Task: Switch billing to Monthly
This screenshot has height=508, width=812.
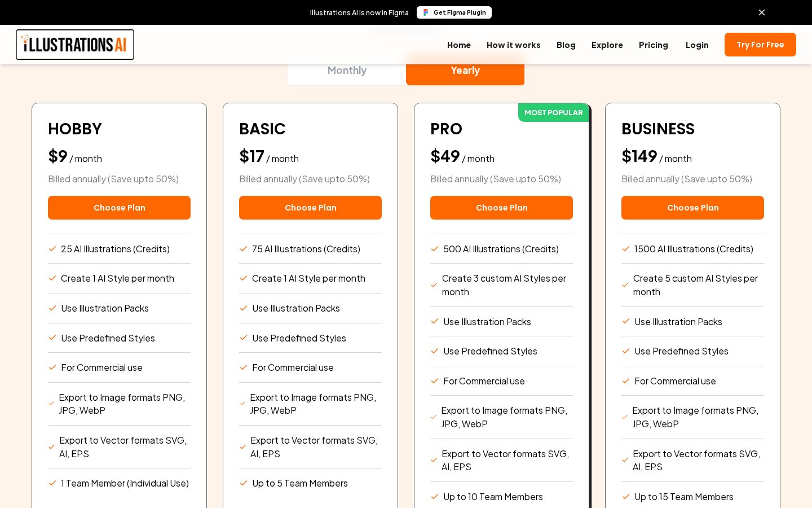Action: 347,71
